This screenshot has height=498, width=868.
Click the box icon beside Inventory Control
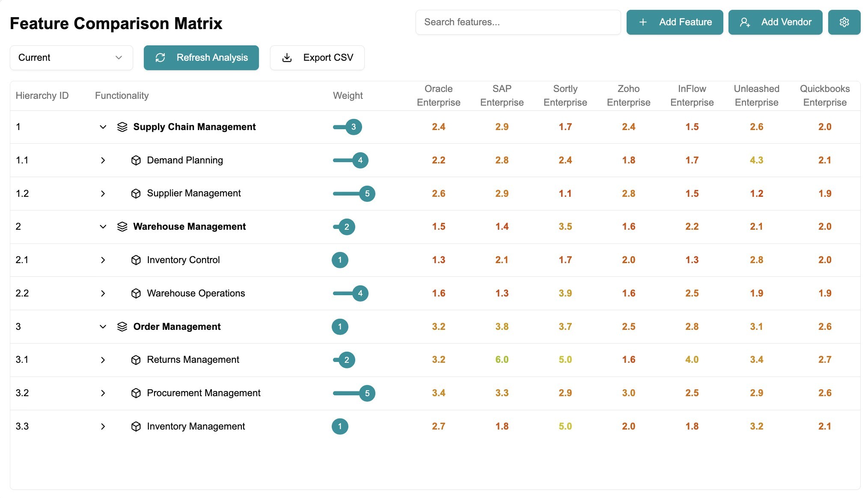coord(136,260)
